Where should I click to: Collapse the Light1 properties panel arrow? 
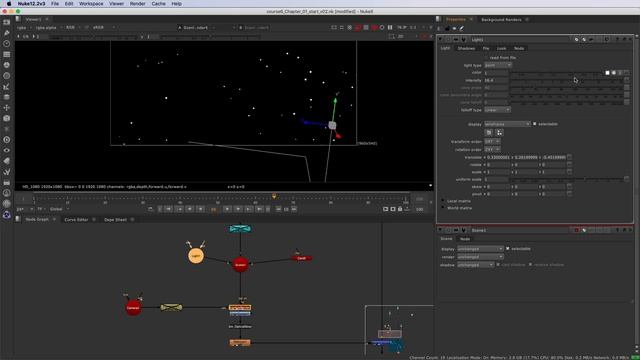(440, 40)
